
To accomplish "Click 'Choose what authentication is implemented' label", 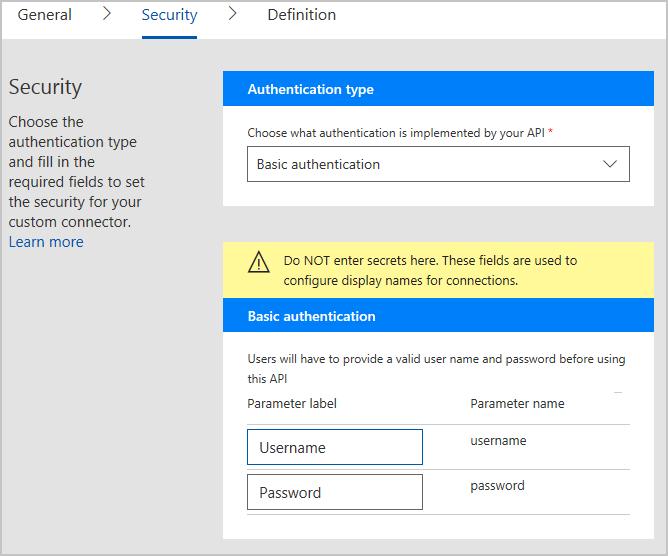I will [x=400, y=133].
